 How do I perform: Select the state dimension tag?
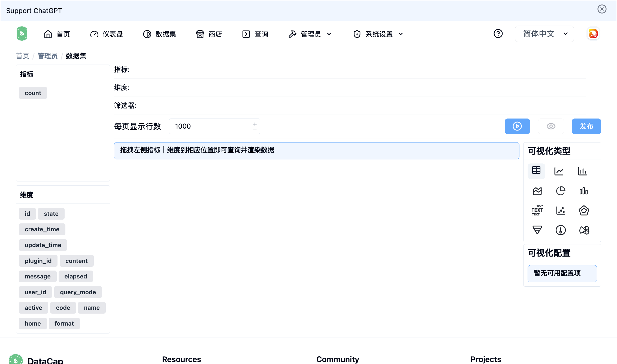[51, 214]
